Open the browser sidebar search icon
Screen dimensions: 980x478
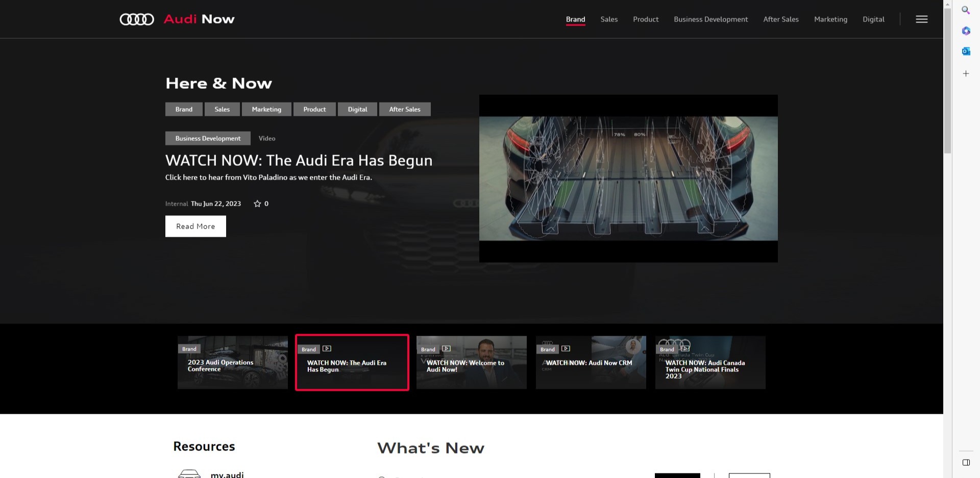click(966, 10)
